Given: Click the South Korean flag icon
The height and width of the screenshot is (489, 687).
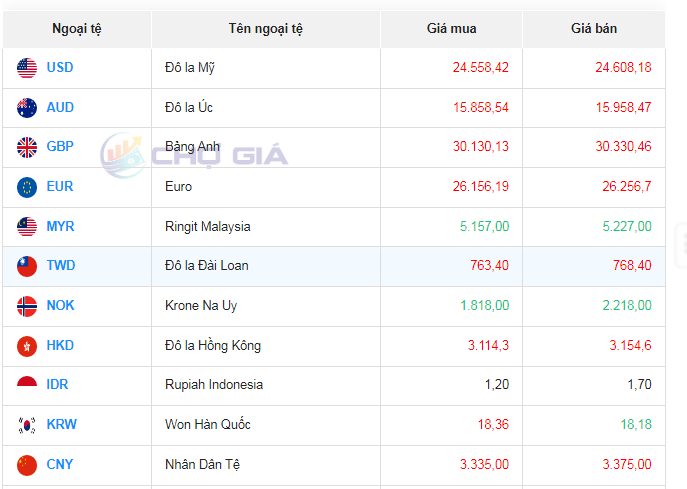Looking at the screenshot, I should 27,425.
